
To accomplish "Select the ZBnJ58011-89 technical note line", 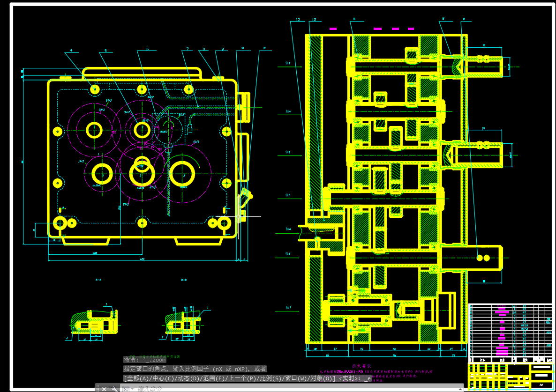I will point(376,372).
